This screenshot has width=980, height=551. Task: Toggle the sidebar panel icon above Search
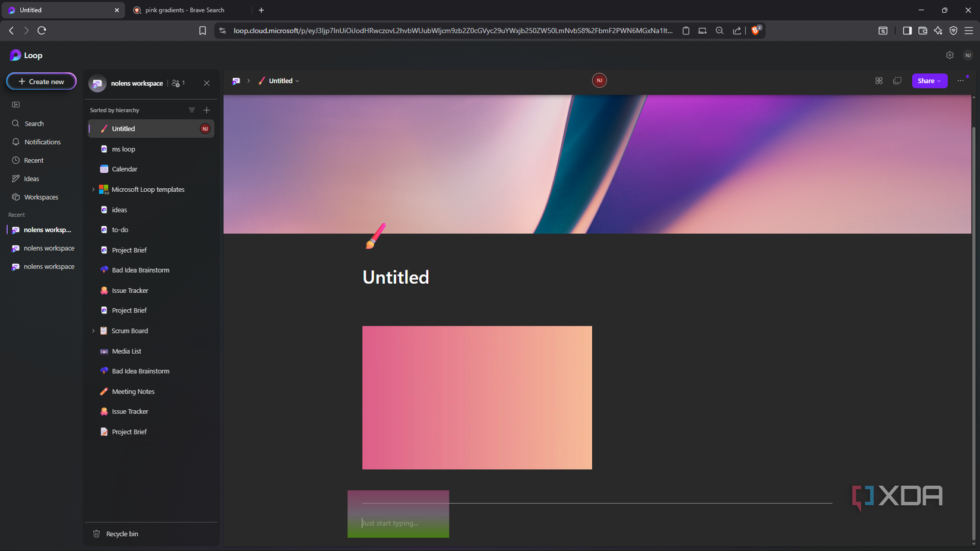pyautogui.click(x=15, y=104)
